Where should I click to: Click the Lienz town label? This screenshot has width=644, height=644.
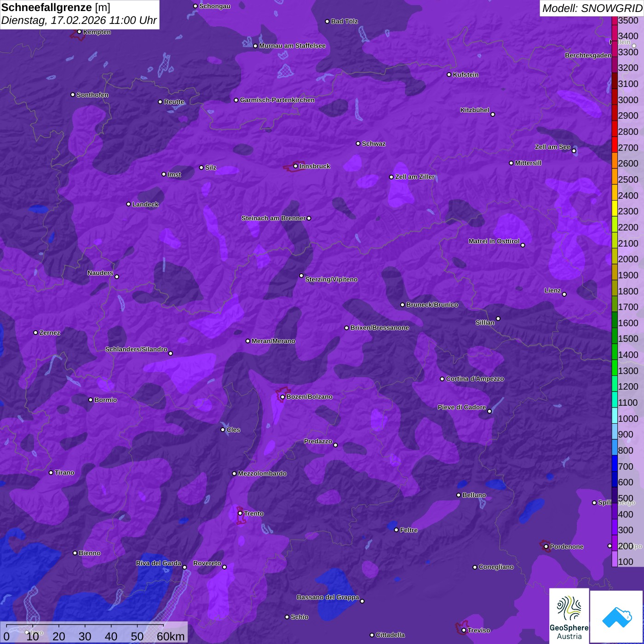tap(552, 290)
